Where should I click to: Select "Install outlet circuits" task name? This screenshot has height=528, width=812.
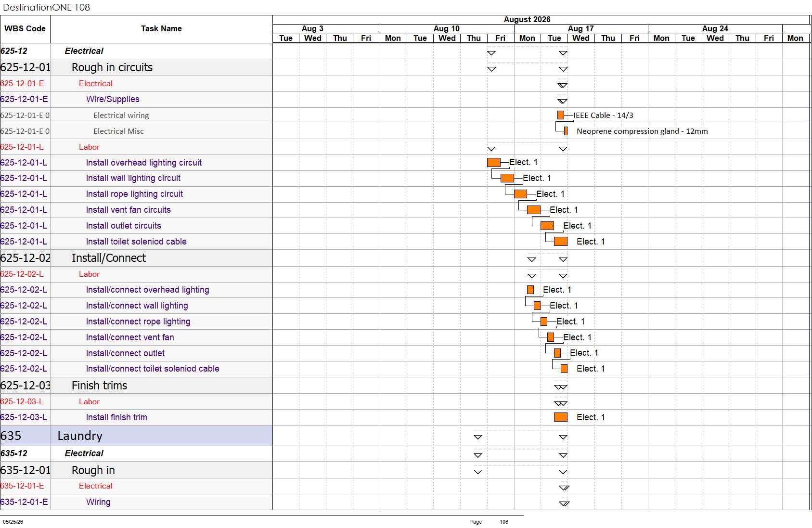(124, 226)
